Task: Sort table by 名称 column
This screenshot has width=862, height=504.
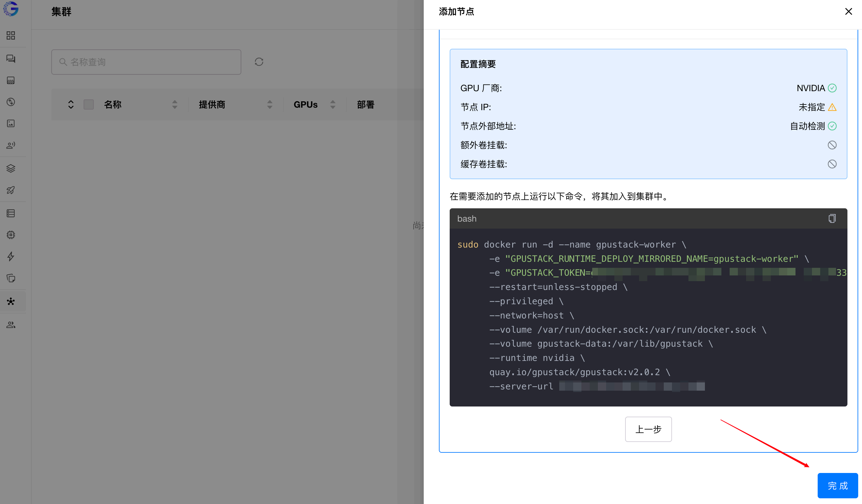Action: tap(175, 104)
